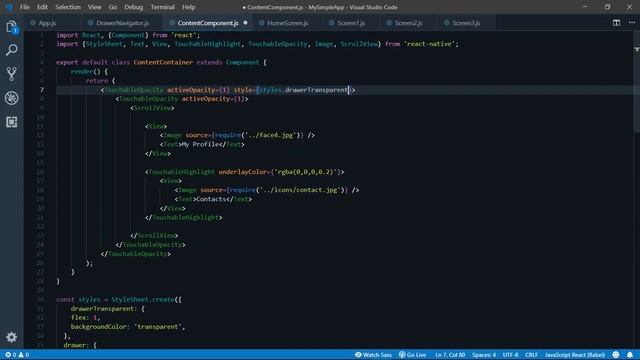Click the backgroundColor 'transparent' value
This screenshot has width=640, height=360.
(158, 327)
